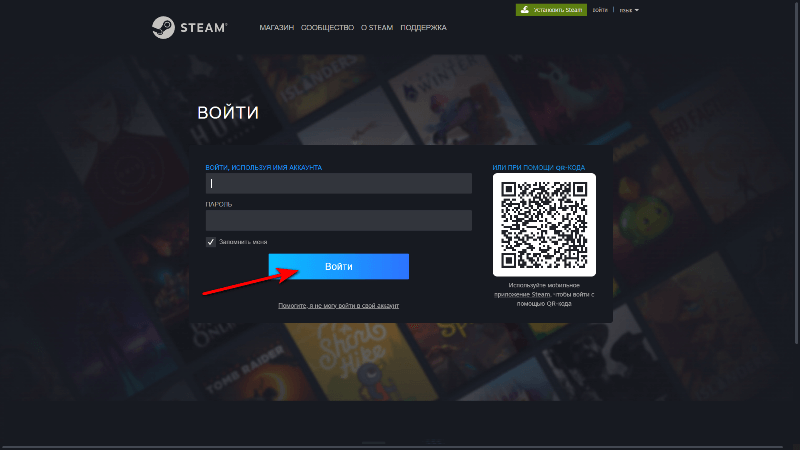This screenshot has width=800, height=450.
Task: Click the green Install Steam button
Action: click(551, 10)
